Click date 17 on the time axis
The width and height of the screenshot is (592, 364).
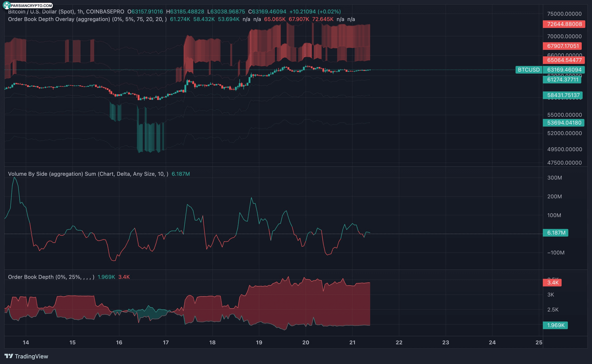click(166, 343)
